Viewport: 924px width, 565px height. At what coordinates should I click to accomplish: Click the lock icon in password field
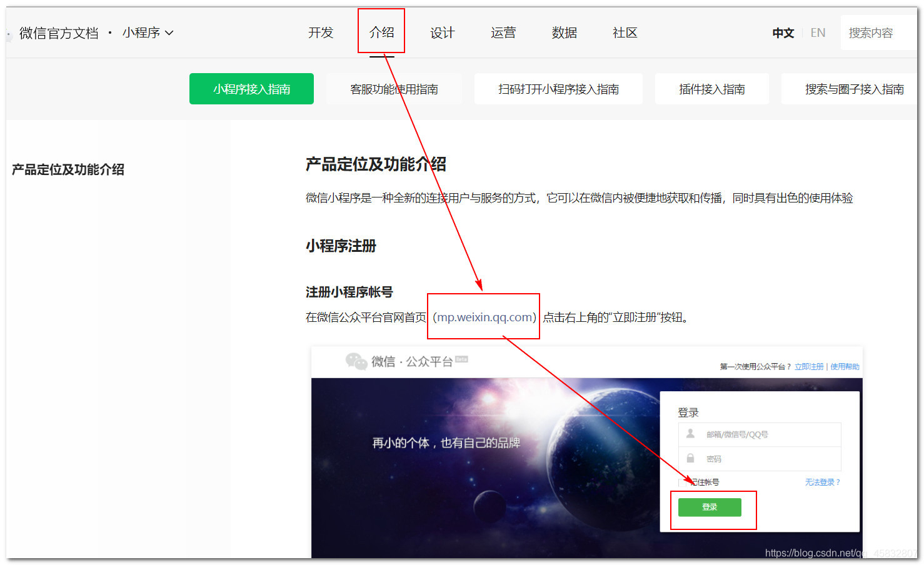[x=690, y=458]
